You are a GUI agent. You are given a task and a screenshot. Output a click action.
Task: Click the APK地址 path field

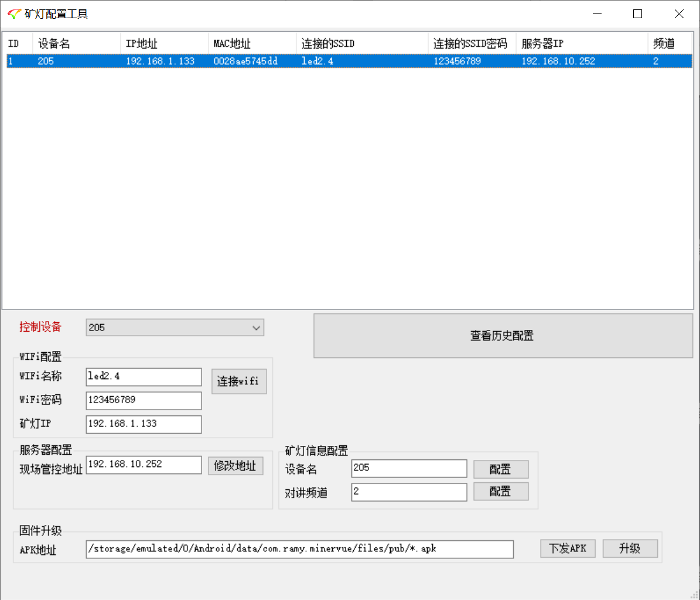[299, 549]
